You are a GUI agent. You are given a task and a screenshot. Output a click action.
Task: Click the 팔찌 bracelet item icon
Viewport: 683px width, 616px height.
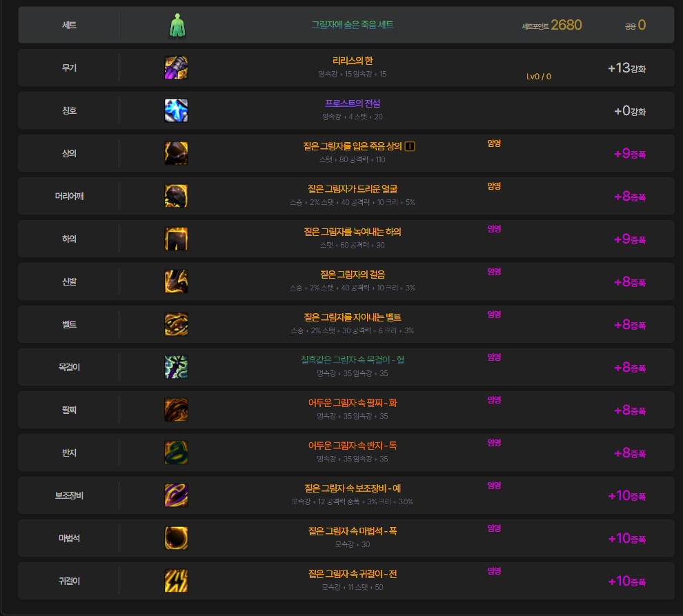click(x=176, y=410)
